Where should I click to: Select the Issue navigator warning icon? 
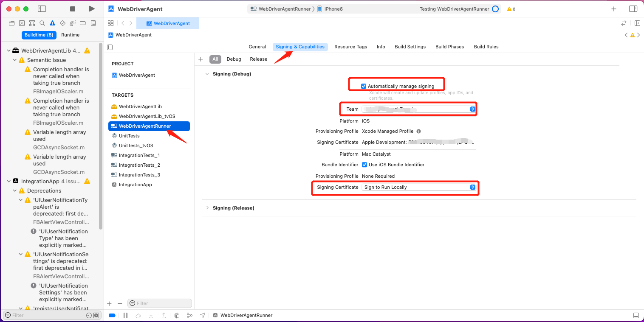(52, 23)
